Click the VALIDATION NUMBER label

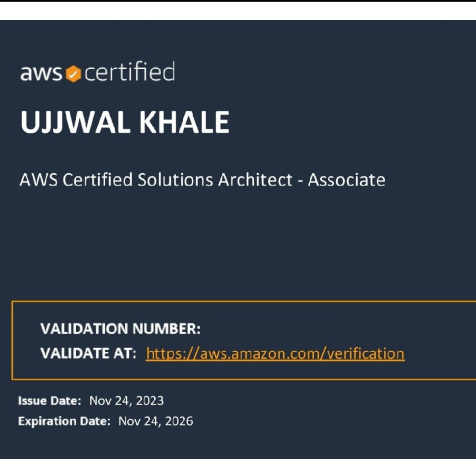[x=120, y=329]
